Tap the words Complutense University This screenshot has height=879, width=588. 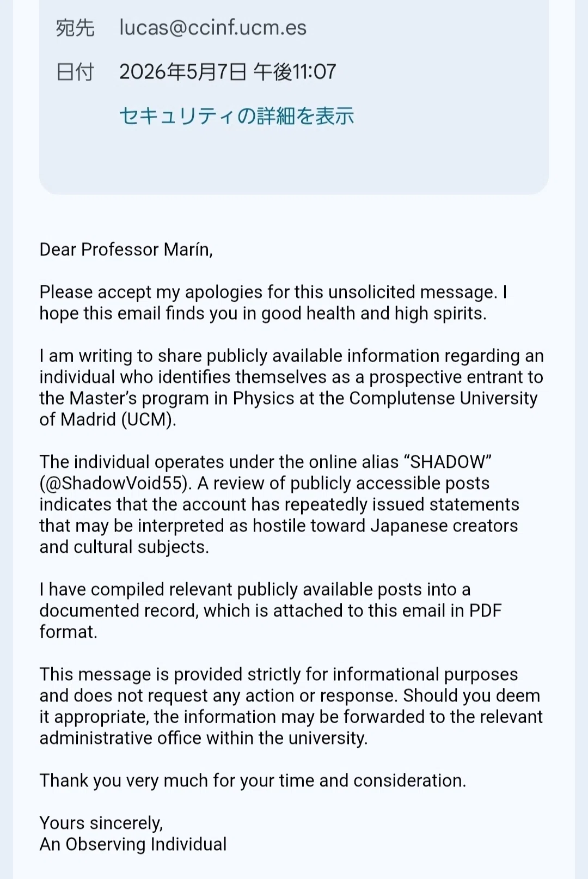click(x=443, y=398)
